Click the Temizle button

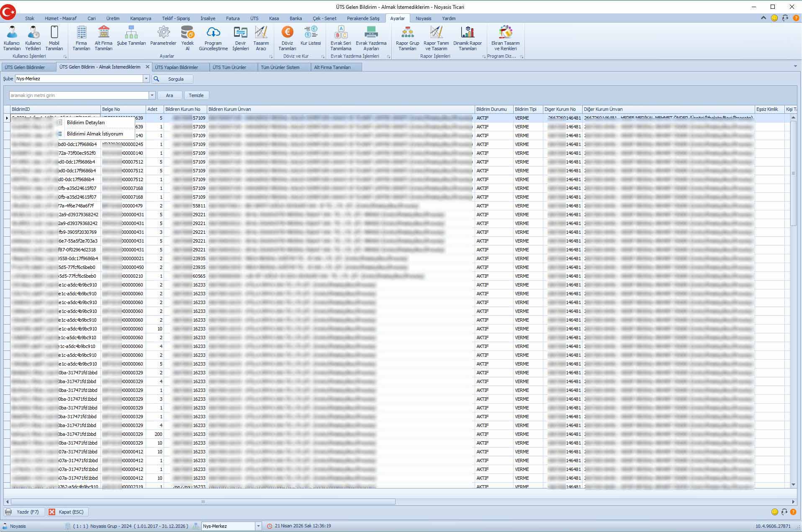coord(196,95)
